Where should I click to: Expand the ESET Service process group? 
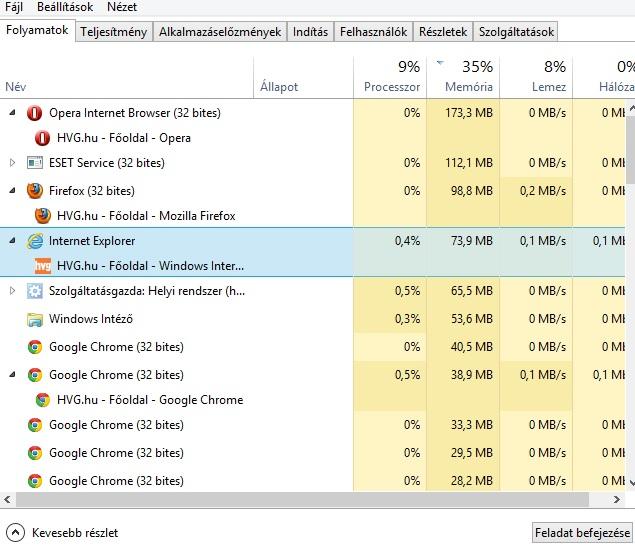tap(13, 163)
